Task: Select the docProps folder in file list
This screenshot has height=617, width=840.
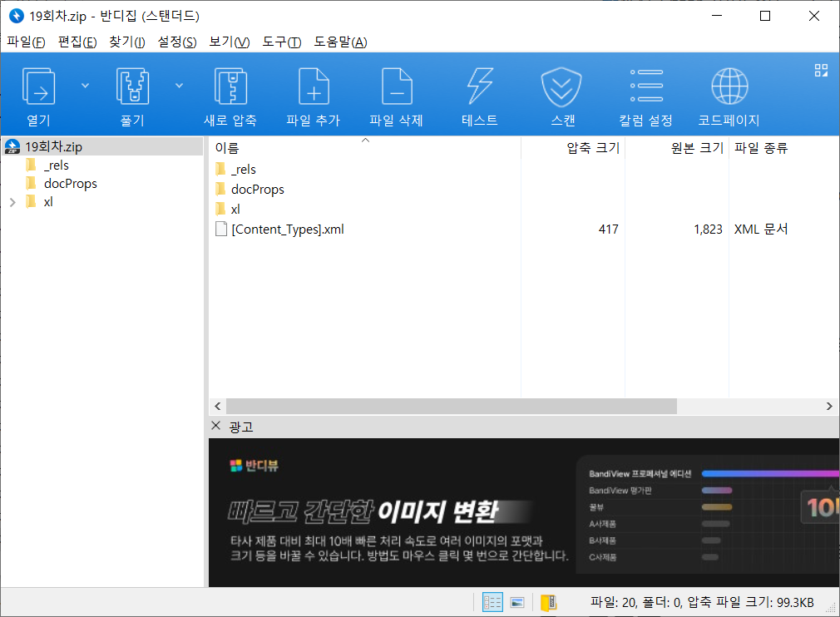Action: coord(258,189)
